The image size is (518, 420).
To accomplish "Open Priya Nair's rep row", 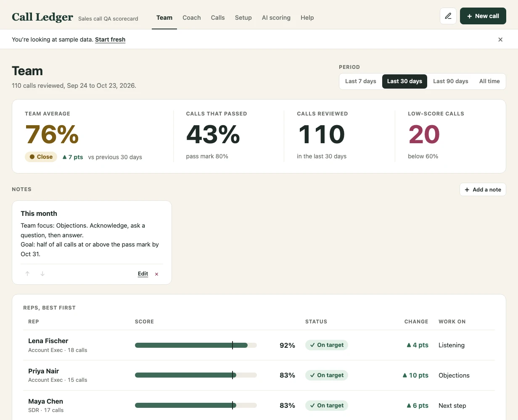I will pyautogui.click(x=259, y=375).
